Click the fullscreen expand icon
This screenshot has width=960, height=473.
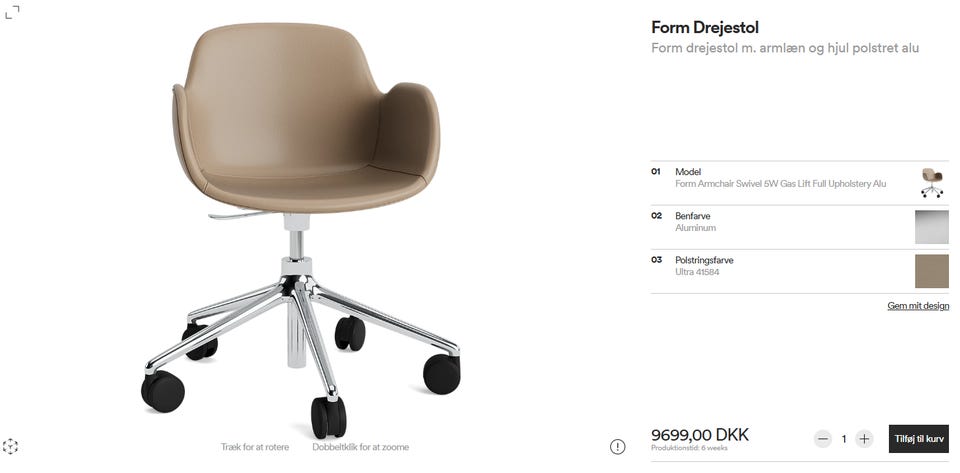point(12,12)
